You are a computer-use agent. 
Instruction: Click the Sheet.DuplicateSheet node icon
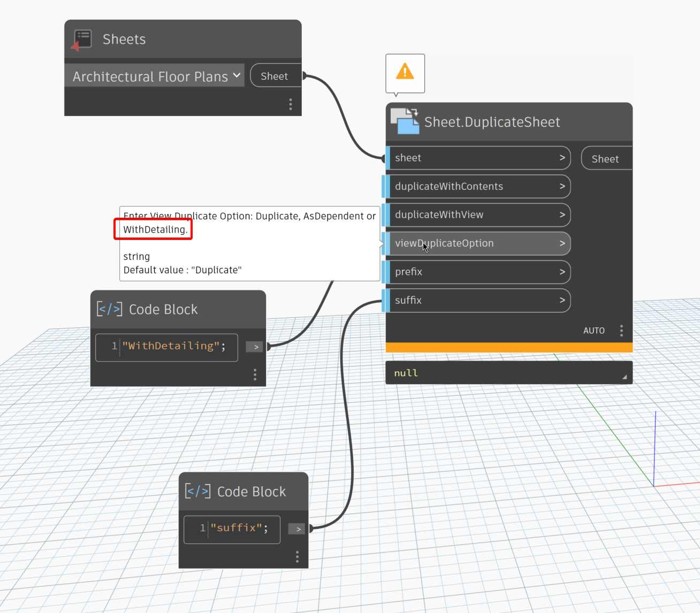coord(405,121)
